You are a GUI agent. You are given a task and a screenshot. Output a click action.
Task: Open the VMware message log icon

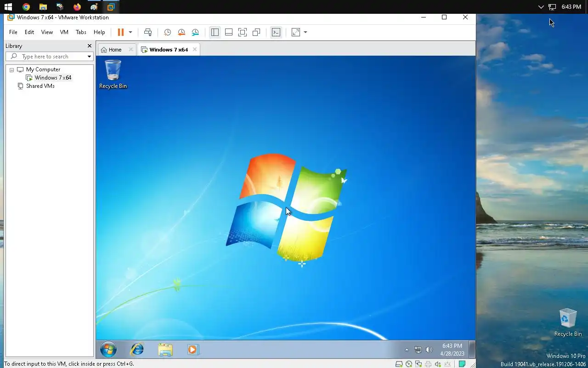tap(462, 364)
